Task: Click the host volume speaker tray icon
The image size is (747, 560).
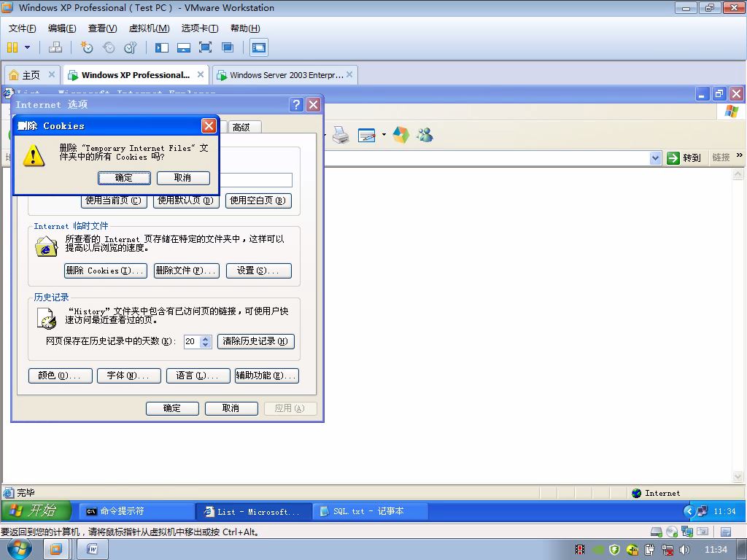Action: pos(684,550)
